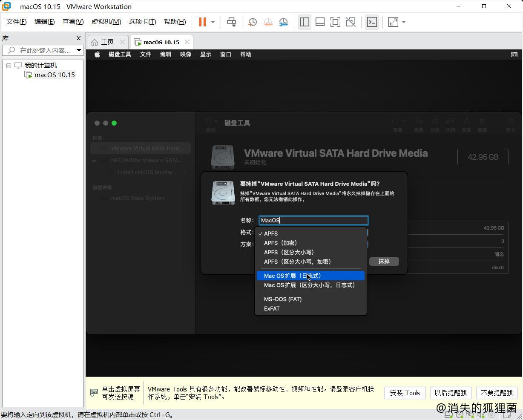Screen dimensions: 523x420
Task: Collapse the 我的计算机 tree node
Action: pos(9,66)
